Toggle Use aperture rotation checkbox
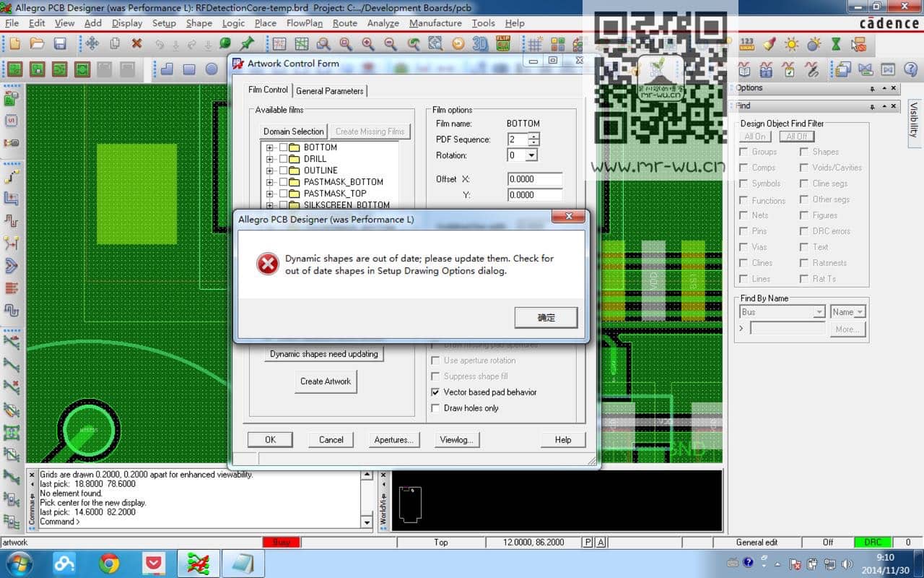The height and width of the screenshot is (578, 924). (x=435, y=361)
